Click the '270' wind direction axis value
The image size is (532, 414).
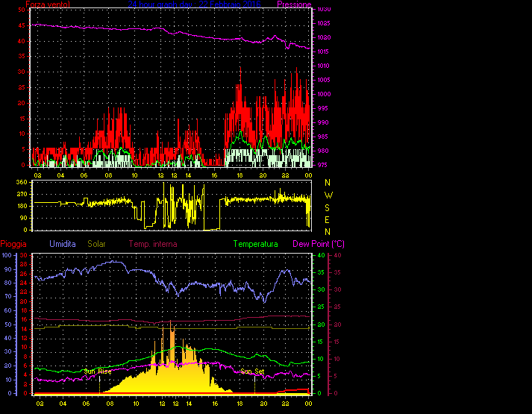pos(22,194)
